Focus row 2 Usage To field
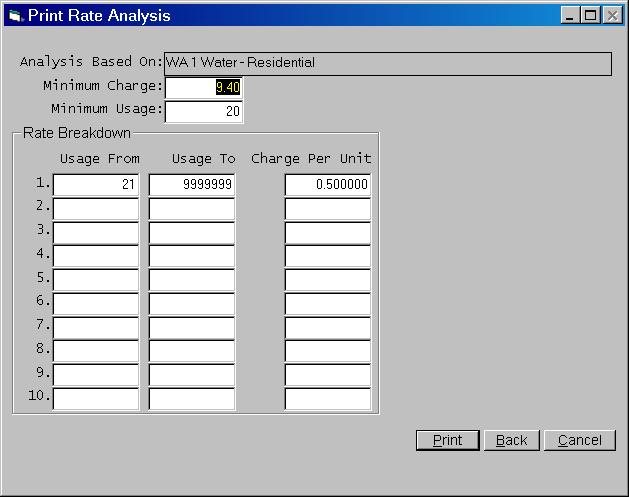Screen dimensions: 629x497 pos(192,209)
